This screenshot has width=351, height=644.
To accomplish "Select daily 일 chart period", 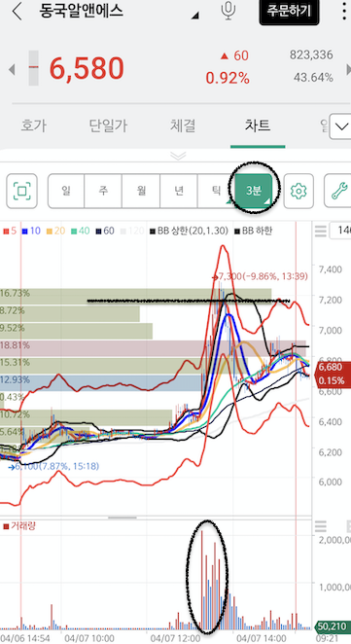I will pyautogui.click(x=66, y=191).
